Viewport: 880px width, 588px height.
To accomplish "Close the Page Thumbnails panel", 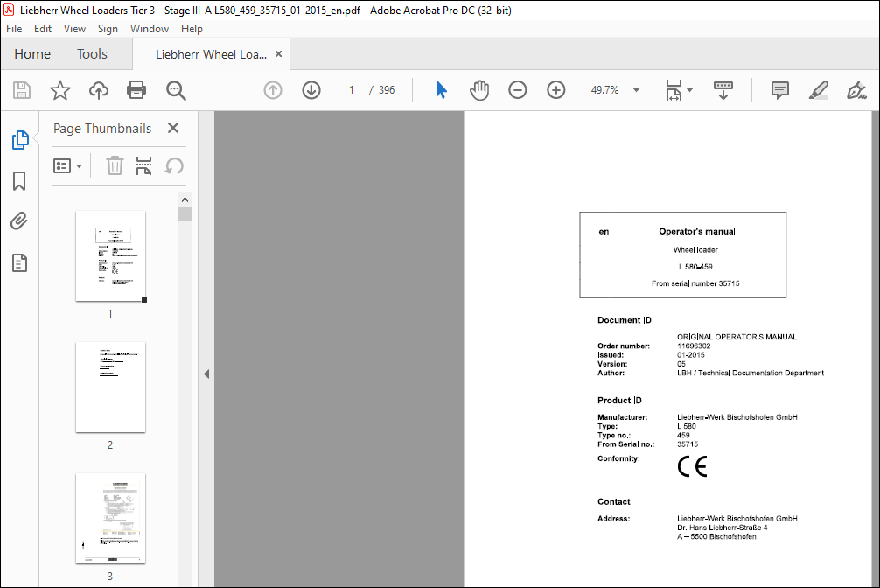I will 173,128.
